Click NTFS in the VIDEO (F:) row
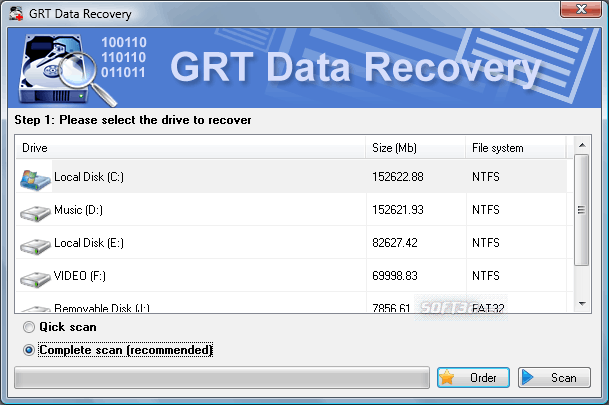Image resolution: width=609 pixels, height=405 pixels. (x=485, y=276)
